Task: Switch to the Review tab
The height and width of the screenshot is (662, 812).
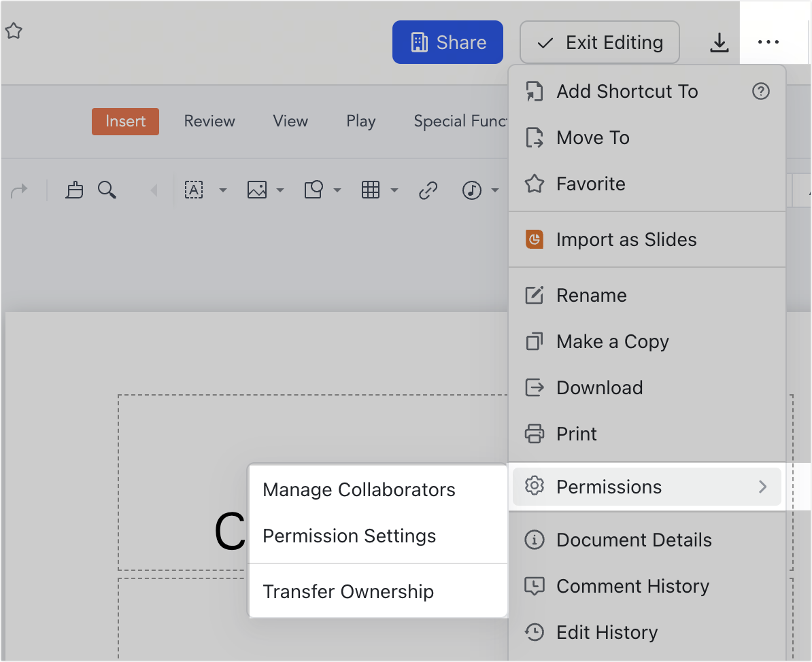Action: click(x=209, y=121)
